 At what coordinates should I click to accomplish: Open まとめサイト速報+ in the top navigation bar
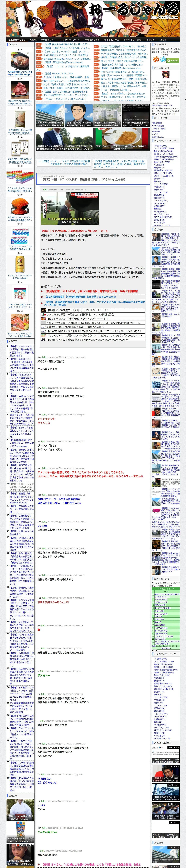pyautogui.click(x=133, y=40)
